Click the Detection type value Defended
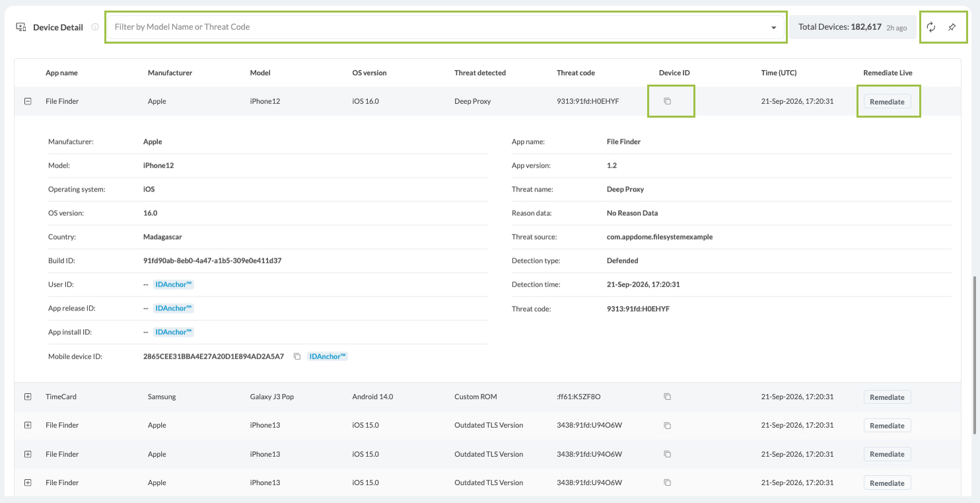 point(623,260)
